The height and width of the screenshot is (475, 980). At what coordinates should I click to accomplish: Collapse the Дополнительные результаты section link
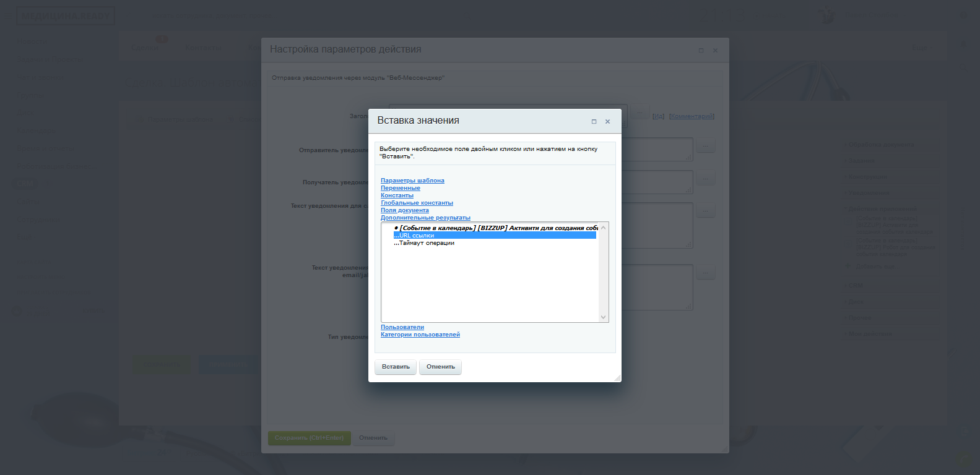click(425, 218)
